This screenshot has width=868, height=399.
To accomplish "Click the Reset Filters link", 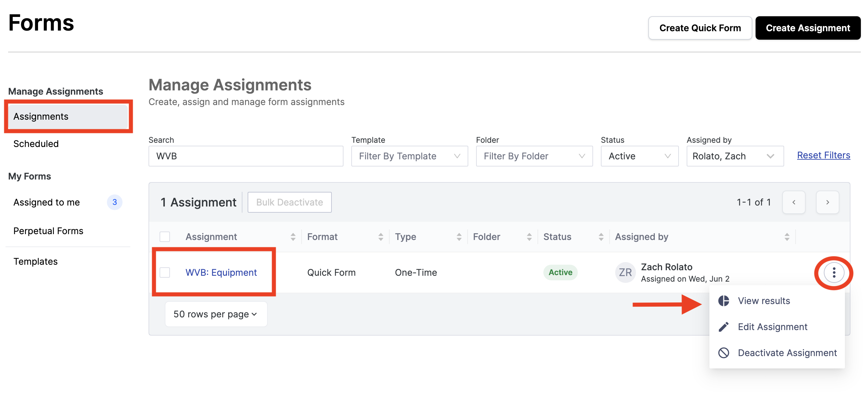I will (x=823, y=155).
